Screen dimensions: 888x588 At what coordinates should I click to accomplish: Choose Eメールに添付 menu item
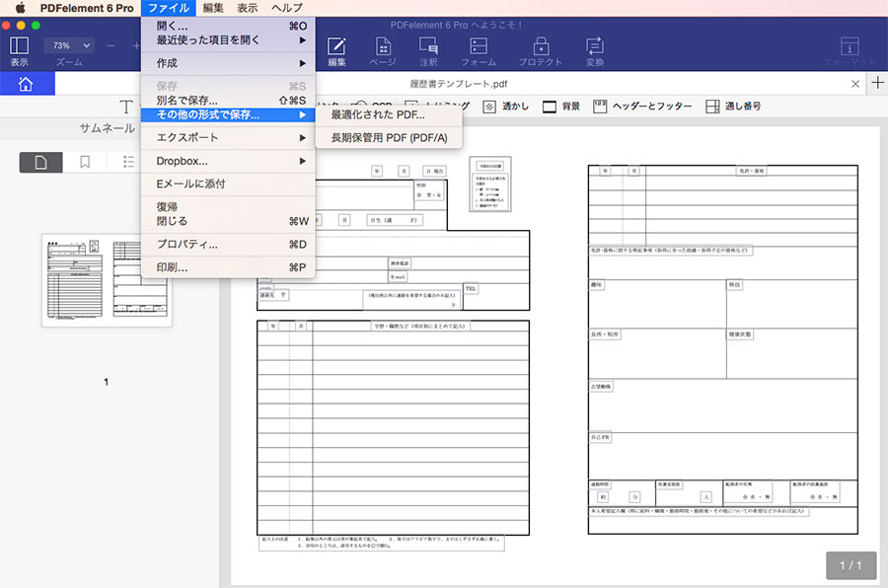[x=228, y=184]
